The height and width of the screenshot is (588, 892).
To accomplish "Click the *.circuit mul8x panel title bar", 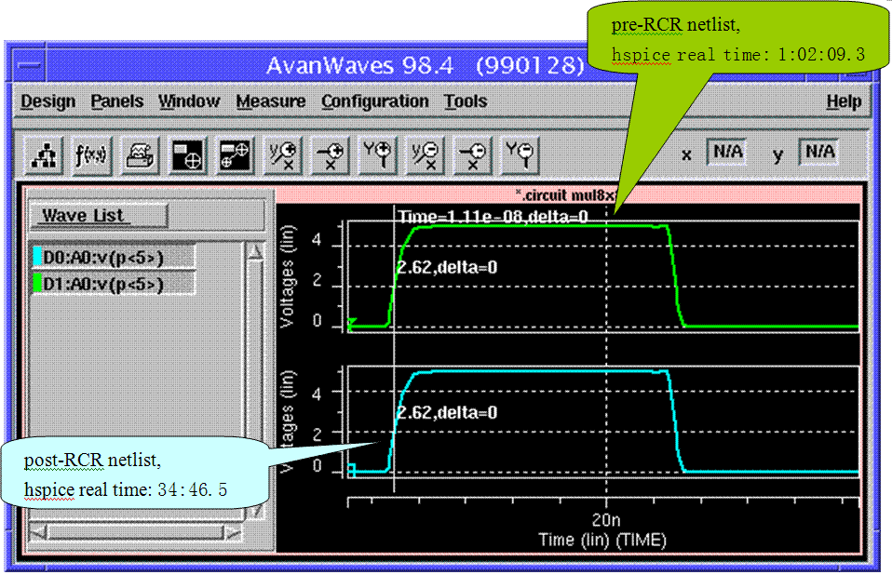I will 568,195.
